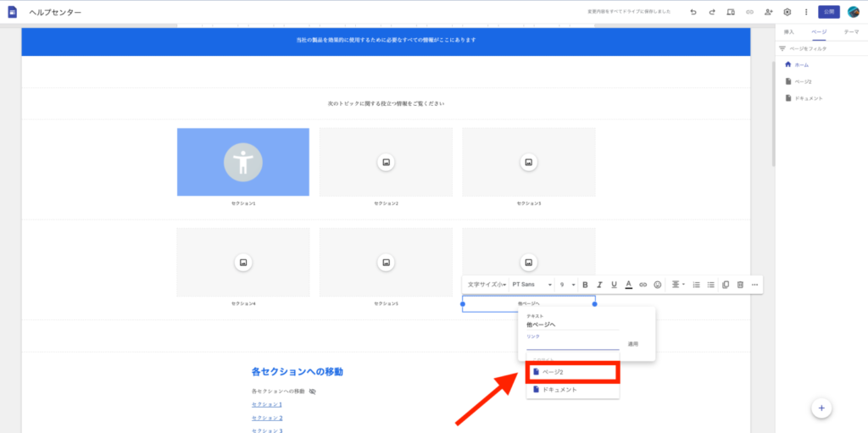Switch to the 挿入 tab
The width and height of the screenshot is (868, 433).
pos(789,32)
